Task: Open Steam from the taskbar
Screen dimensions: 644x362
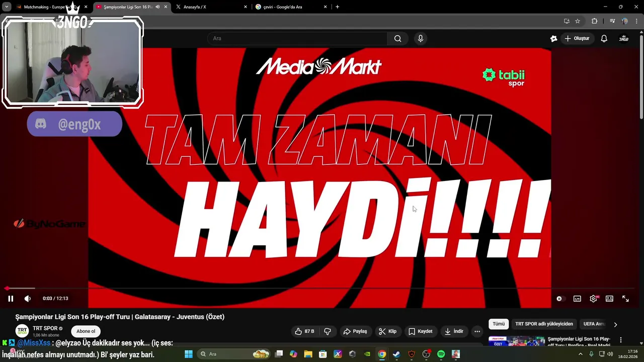Action: 396,354
